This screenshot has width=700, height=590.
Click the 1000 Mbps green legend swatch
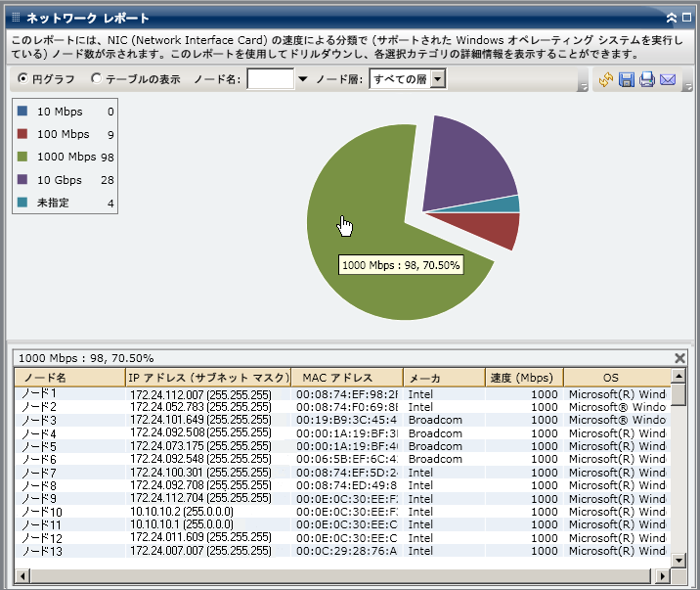click(x=23, y=157)
